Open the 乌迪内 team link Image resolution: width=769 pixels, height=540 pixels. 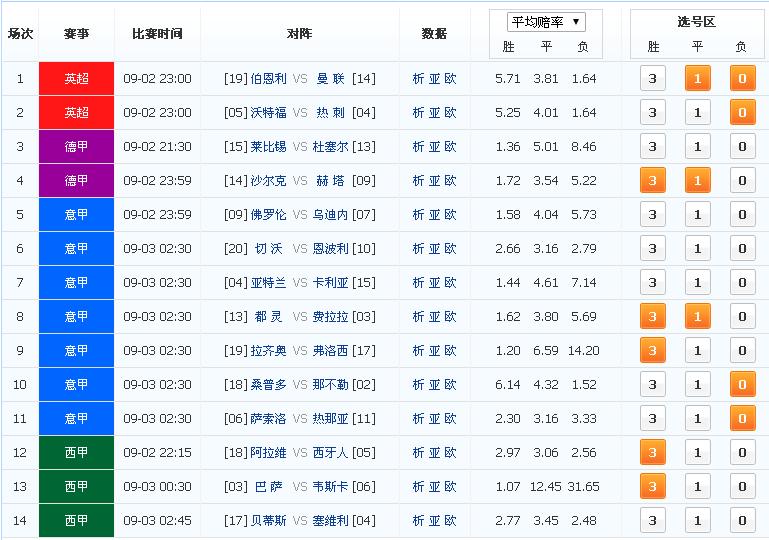pos(331,214)
